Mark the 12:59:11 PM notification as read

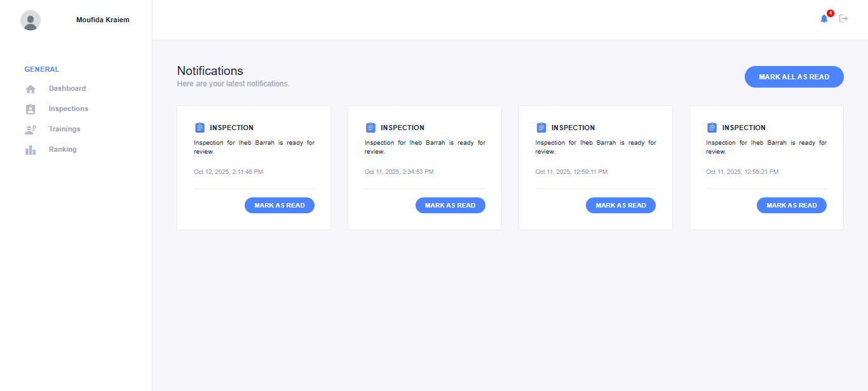pyautogui.click(x=621, y=206)
